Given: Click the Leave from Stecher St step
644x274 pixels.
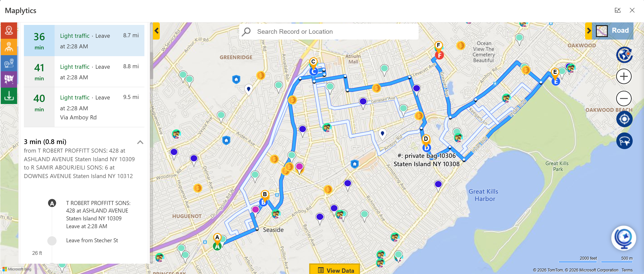Looking at the screenshot, I should [x=92, y=241].
